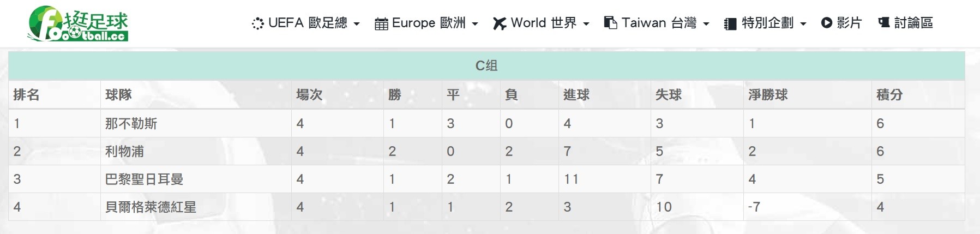Click the World airplane icon
The image size is (980, 234).
click(x=500, y=23)
